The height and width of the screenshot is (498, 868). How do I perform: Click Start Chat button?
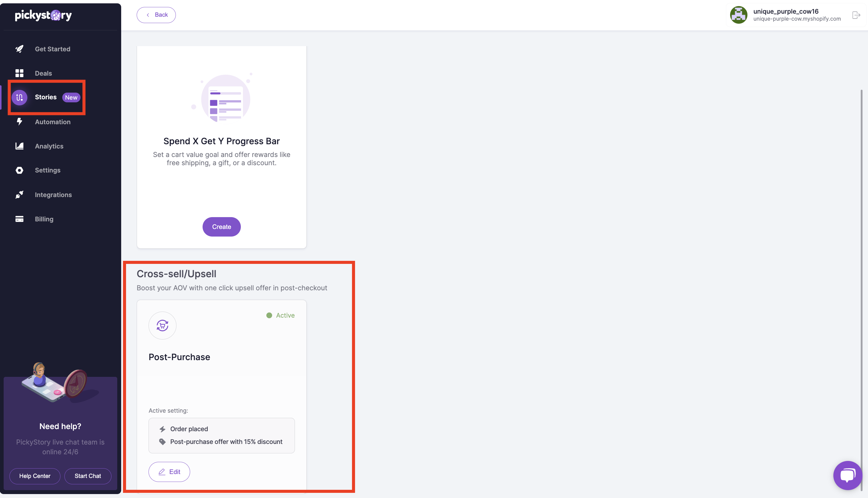tap(88, 476)
